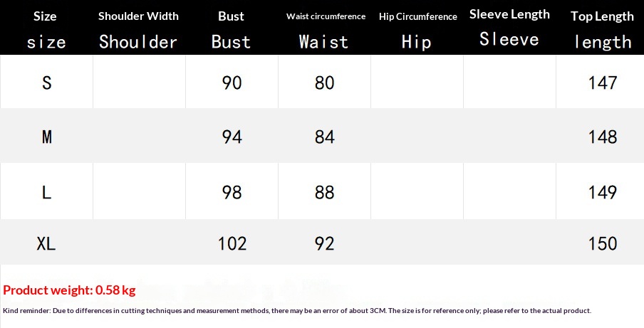Screen dimensions: 644x328
Task: Click bust value 102 for size XL
Action: pos(232,244)
